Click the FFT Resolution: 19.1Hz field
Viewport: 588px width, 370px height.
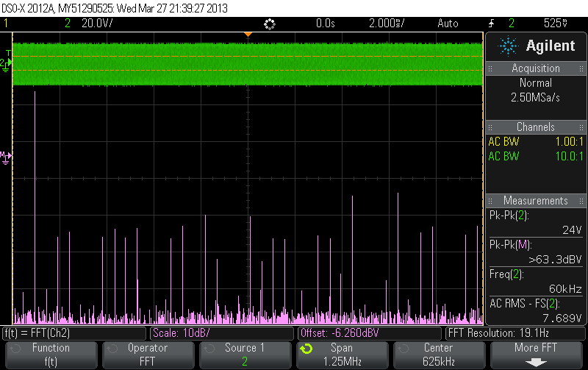click(515, 333)
